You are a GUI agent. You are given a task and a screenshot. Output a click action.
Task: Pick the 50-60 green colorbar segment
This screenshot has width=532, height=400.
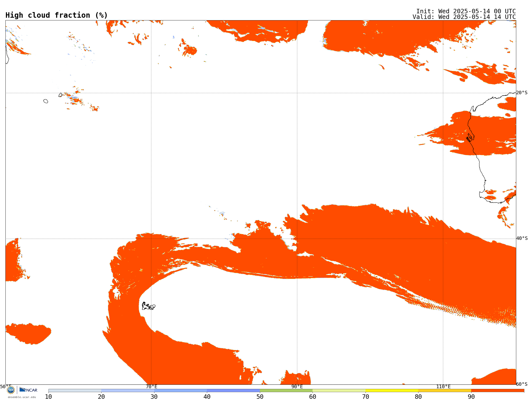[x=286, y=391]
